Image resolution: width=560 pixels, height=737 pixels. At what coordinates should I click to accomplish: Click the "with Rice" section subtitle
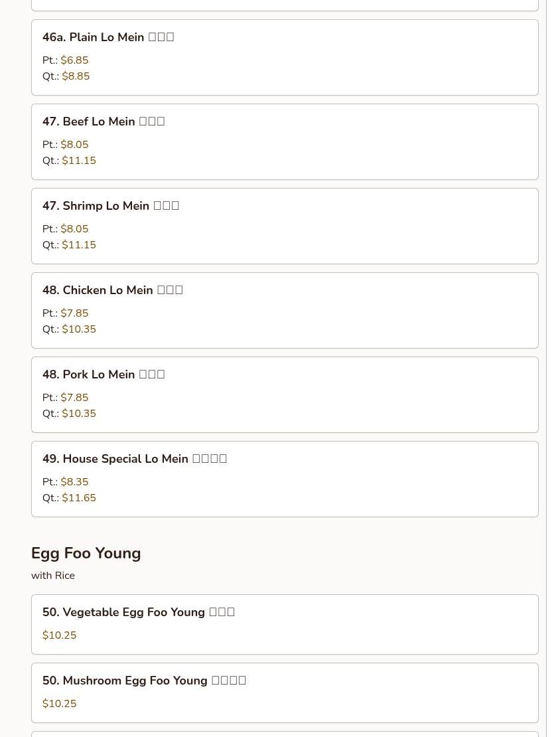[53, 576]
